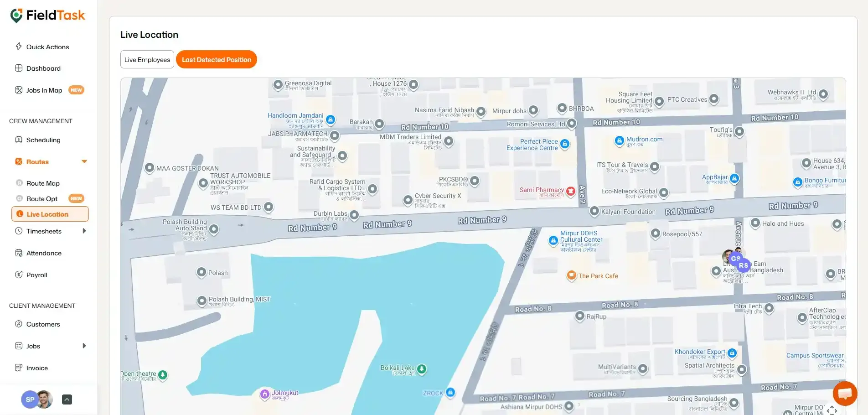Open the Attendance page

tap(44, 253)
